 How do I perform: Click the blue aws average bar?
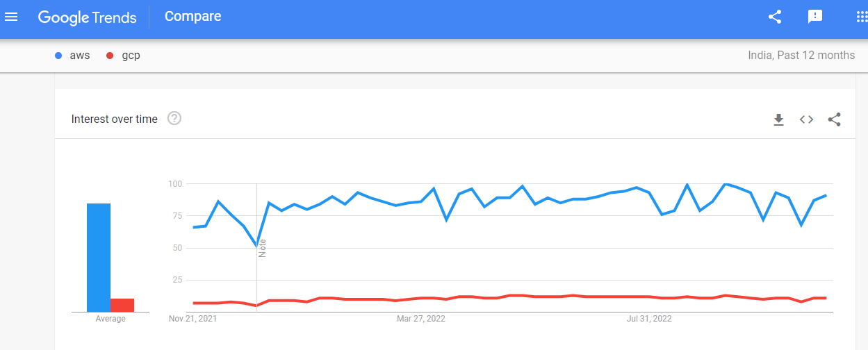[x=99, y=257]
